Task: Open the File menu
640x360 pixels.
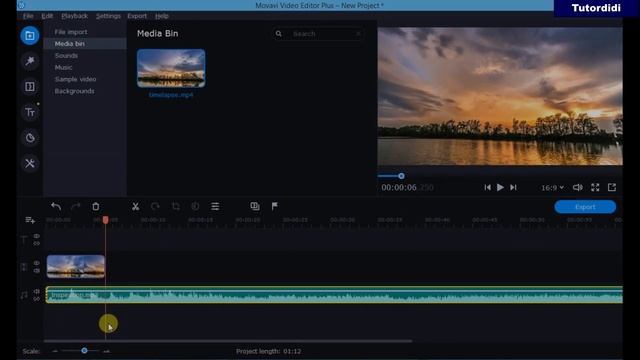Action: click(x=28, y=16)
